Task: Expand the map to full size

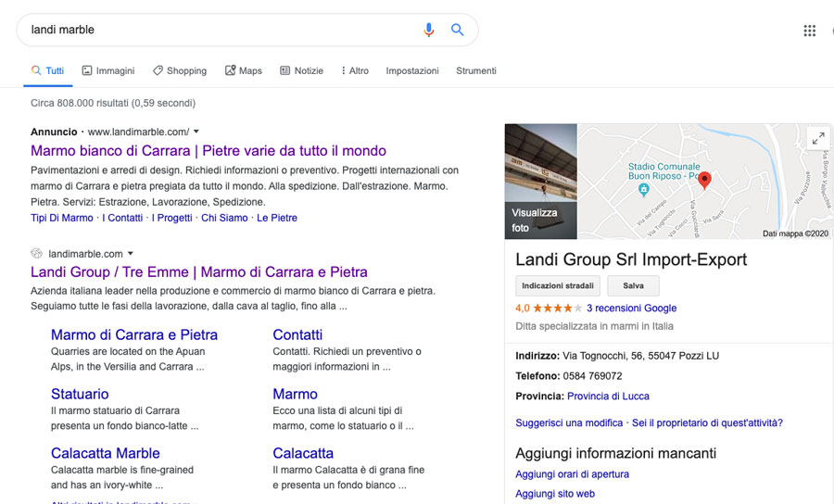Action: click(x=818, y=139)
